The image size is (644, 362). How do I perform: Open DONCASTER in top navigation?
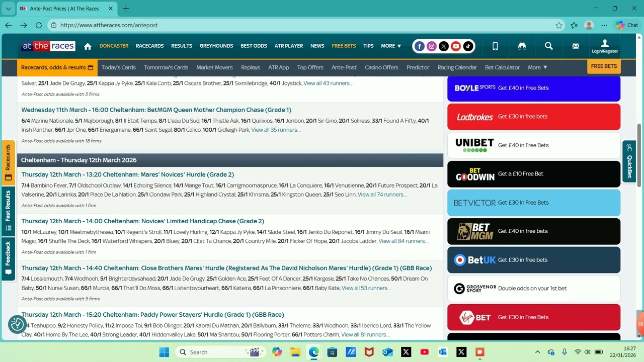coord(114,46)
